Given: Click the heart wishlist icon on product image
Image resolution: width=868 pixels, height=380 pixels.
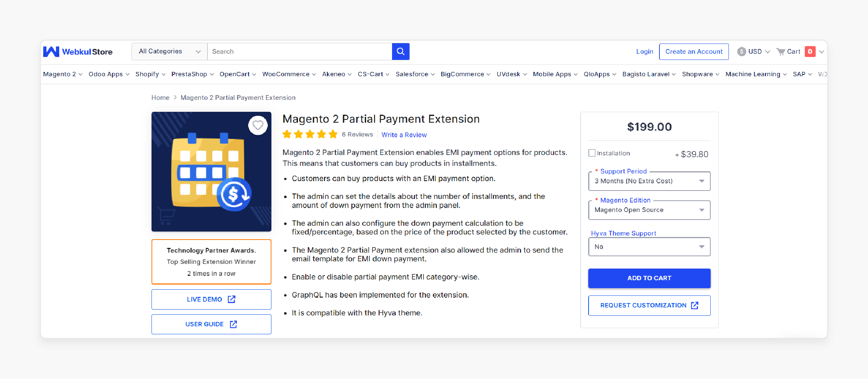Looking at the screenshot, I should point(258,125).
